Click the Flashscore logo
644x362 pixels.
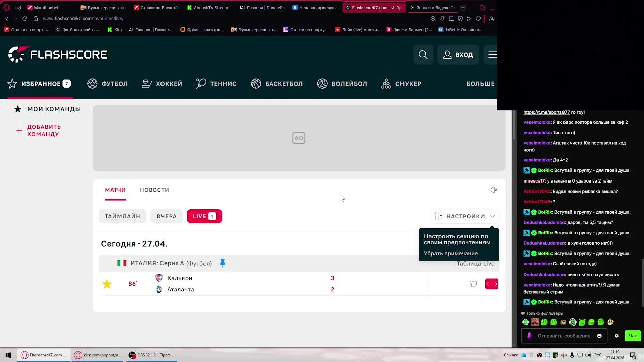point(57,54)
